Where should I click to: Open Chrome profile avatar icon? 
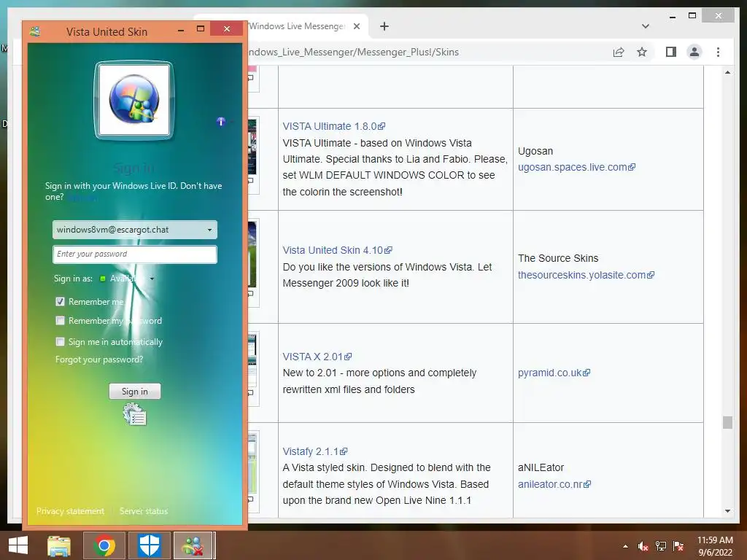pyautogui.click(x=694, y=52)
